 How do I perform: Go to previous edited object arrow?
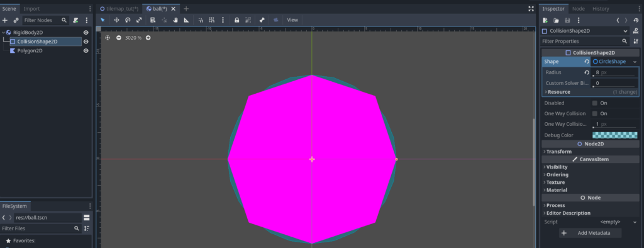coord(618,20)
